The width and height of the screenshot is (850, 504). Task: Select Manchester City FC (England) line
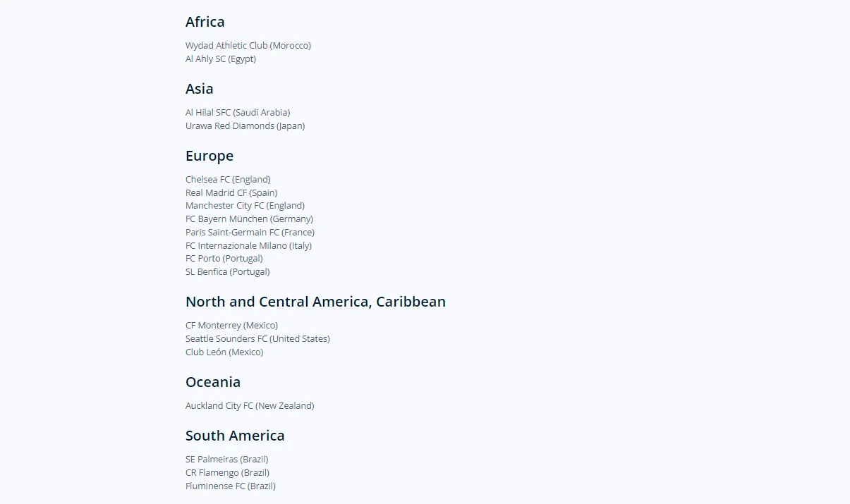(x=245, y=206)
